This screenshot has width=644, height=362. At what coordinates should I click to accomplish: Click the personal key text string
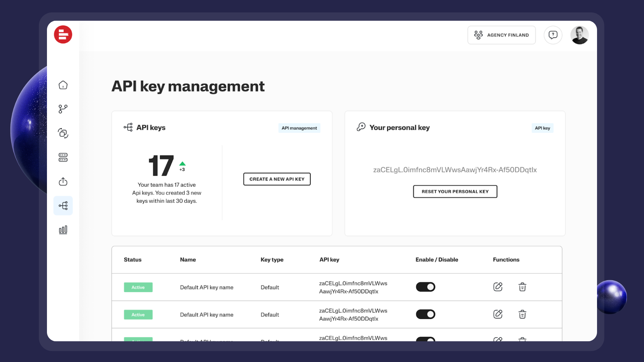(455, 170)
